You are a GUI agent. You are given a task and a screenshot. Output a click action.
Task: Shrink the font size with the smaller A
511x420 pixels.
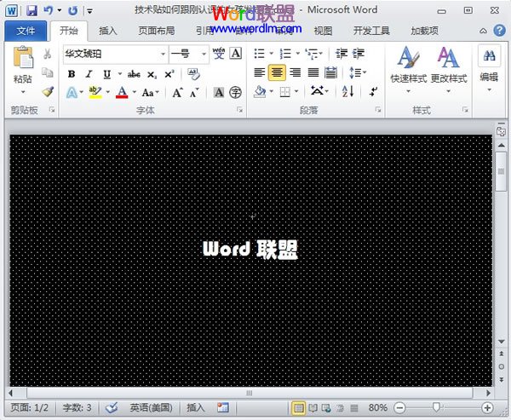click(x=194, y=93)
